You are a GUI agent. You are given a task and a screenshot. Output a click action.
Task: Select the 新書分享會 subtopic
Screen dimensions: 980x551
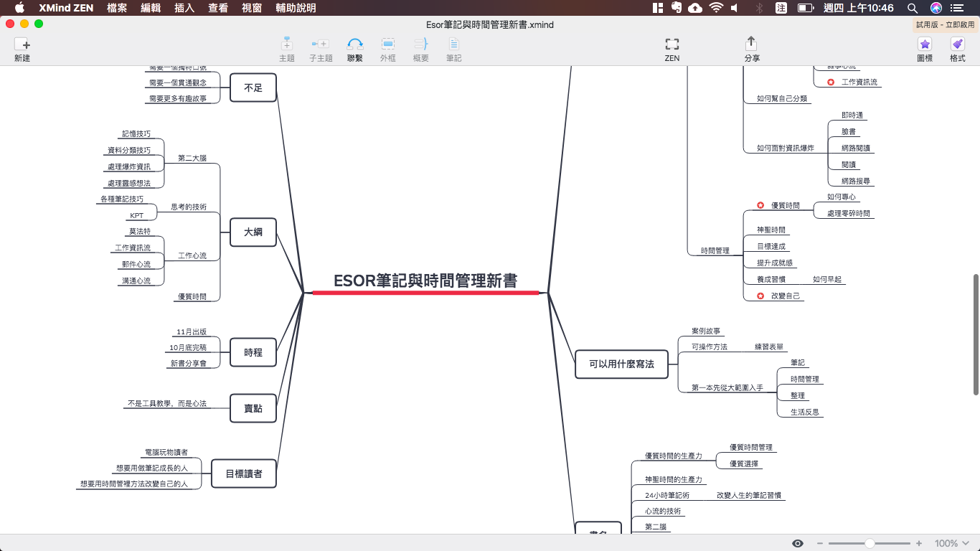point(188,364)
